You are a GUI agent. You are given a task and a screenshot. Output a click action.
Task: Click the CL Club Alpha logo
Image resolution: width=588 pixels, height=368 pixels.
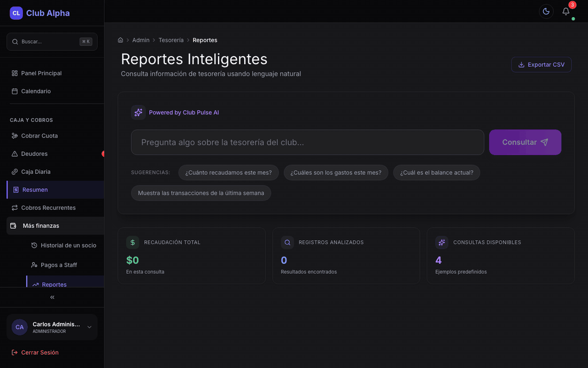[40, 13]
